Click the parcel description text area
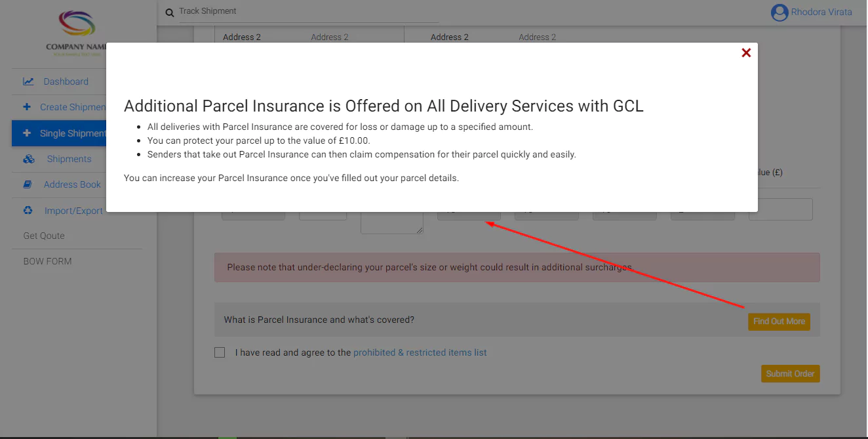 [x=391, y=223]
